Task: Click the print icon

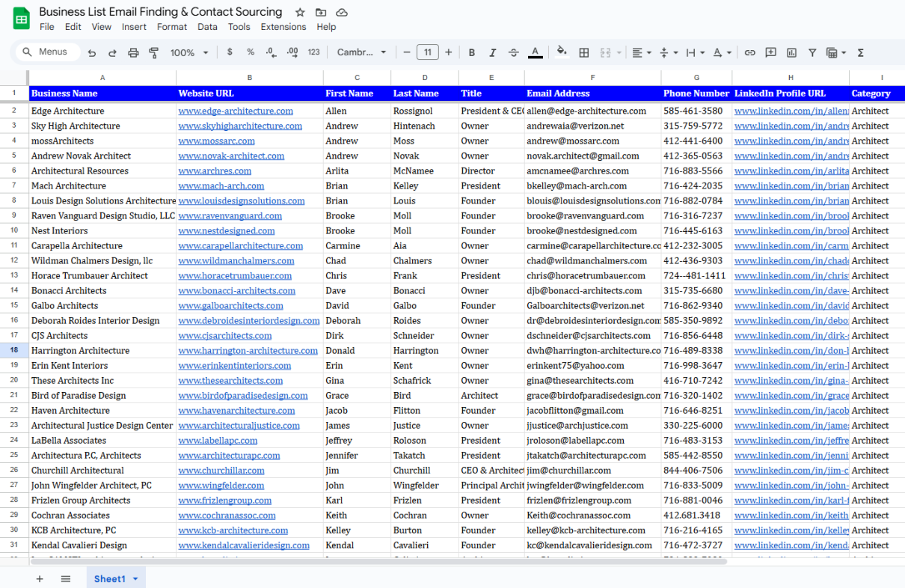Action: [133, 52]
